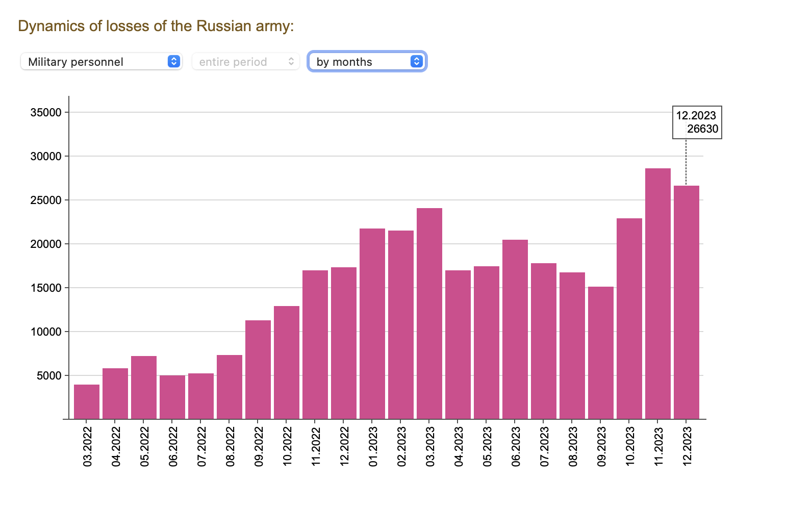Click the 20000 y-axis label
The height and width of the screenshot is (507, 812).
click(46, 244)
